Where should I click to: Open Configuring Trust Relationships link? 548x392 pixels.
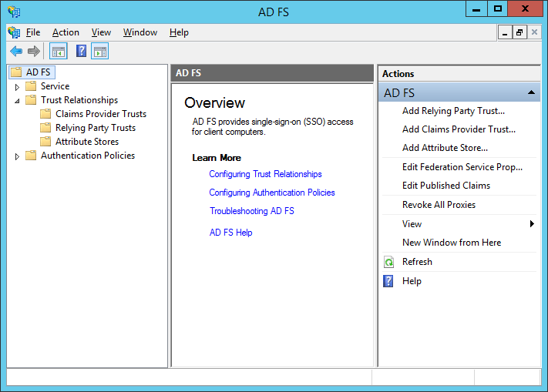click(265, 174)
